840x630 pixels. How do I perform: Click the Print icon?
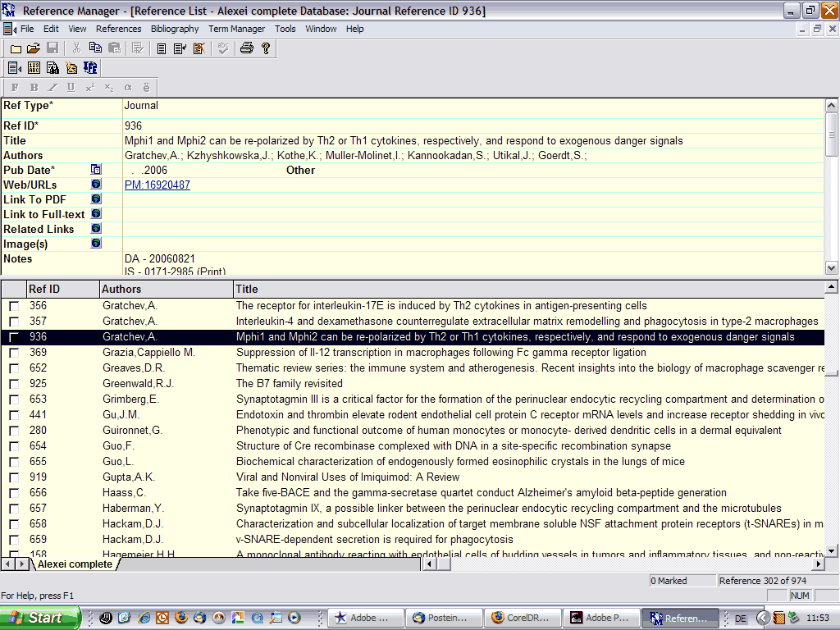[246, 48]
